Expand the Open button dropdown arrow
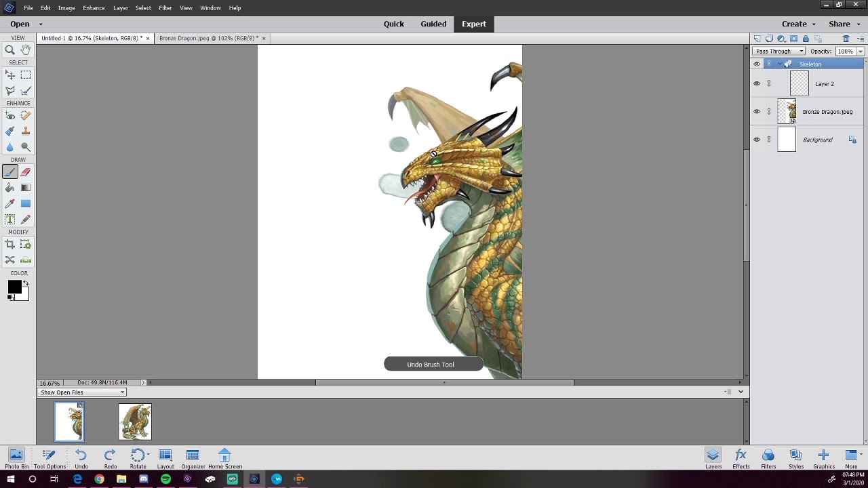 [41, 24]
